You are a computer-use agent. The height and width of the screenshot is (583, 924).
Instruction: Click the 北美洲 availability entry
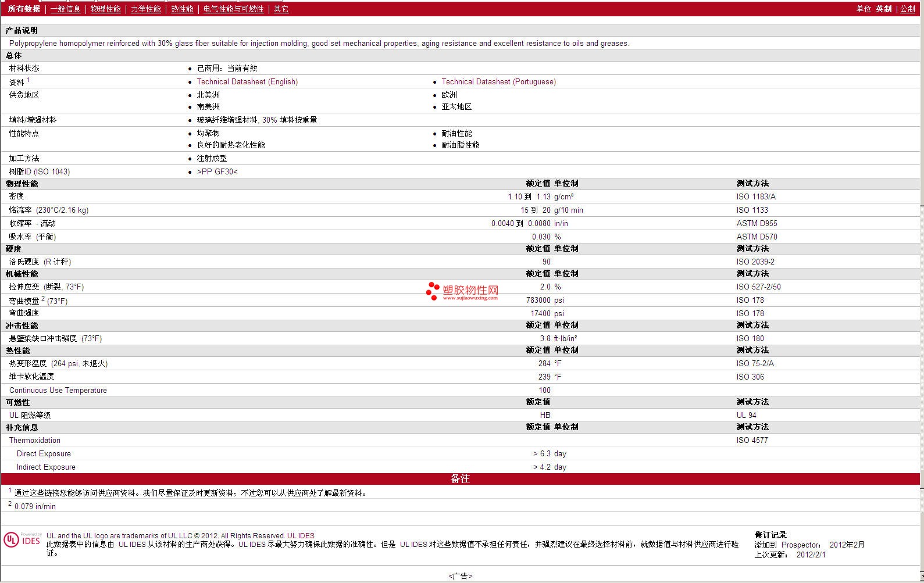tap(208, 95)
